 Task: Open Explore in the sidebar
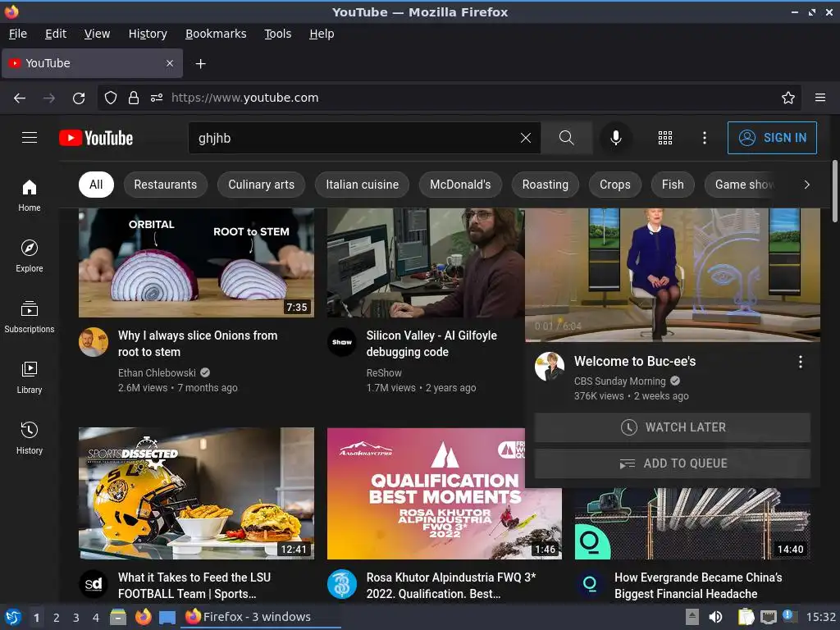30,256
